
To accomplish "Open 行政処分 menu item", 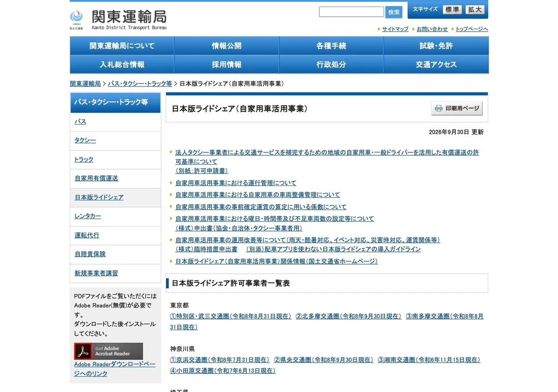I will [x=331, y=64].
